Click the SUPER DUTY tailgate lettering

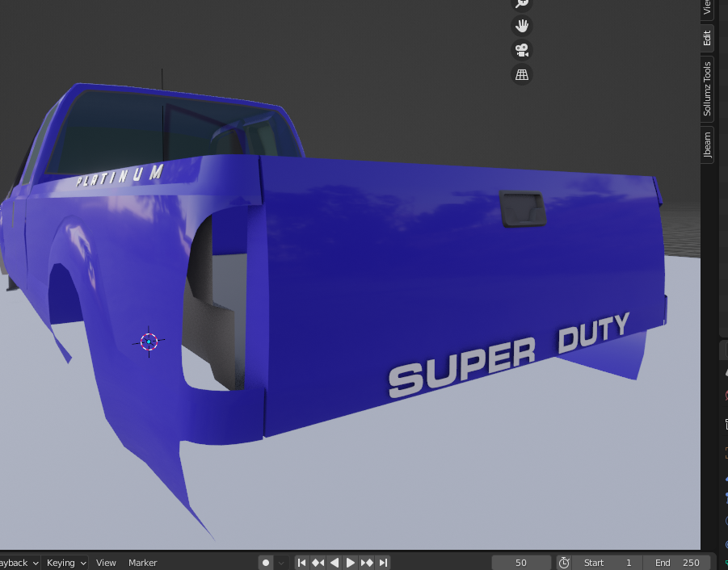pyautogui.click(x=509, y=354)
